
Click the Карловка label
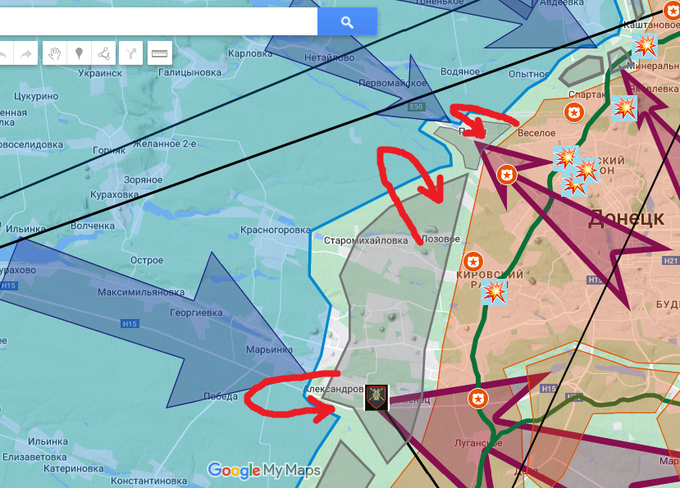click(250, 53)
